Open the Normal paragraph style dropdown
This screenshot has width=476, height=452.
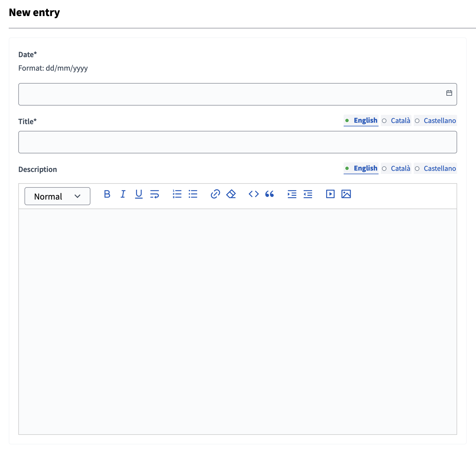pyautogui.click(x=57, y=196)
